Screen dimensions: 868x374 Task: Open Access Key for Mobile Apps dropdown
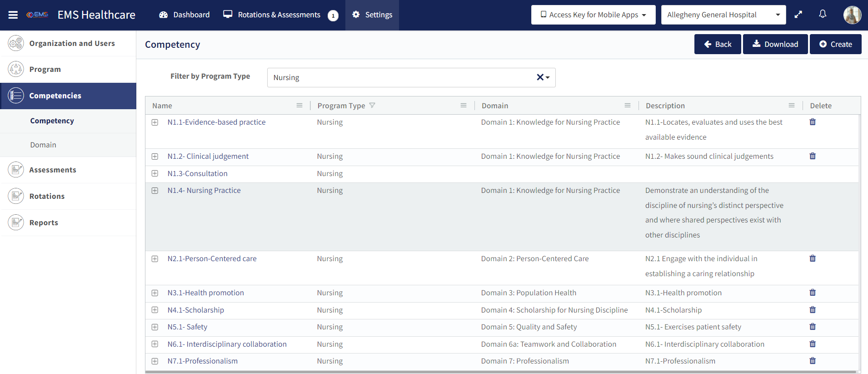click(593, 15)
